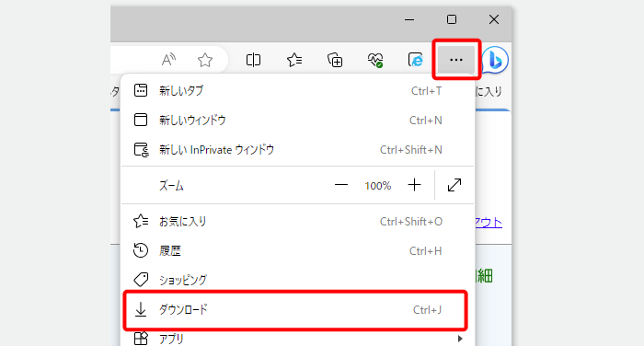Click the new window icon in menu

pos(141,120)
